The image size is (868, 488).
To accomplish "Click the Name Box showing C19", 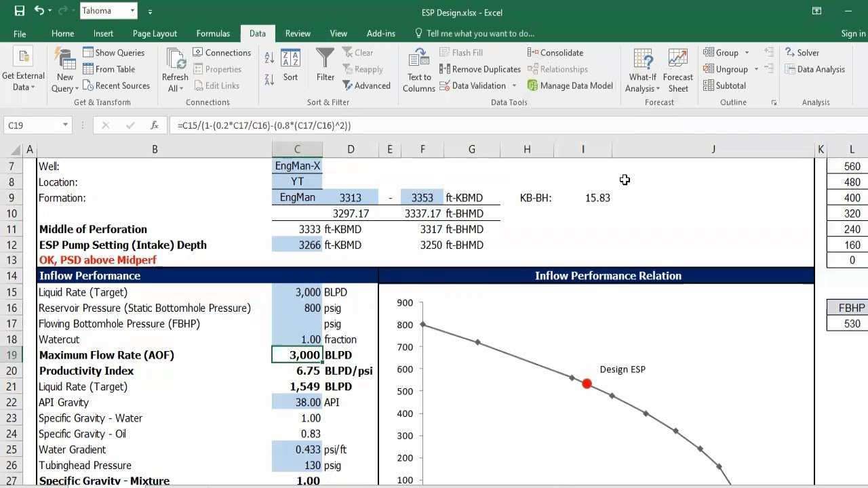I will coord(32,125).
